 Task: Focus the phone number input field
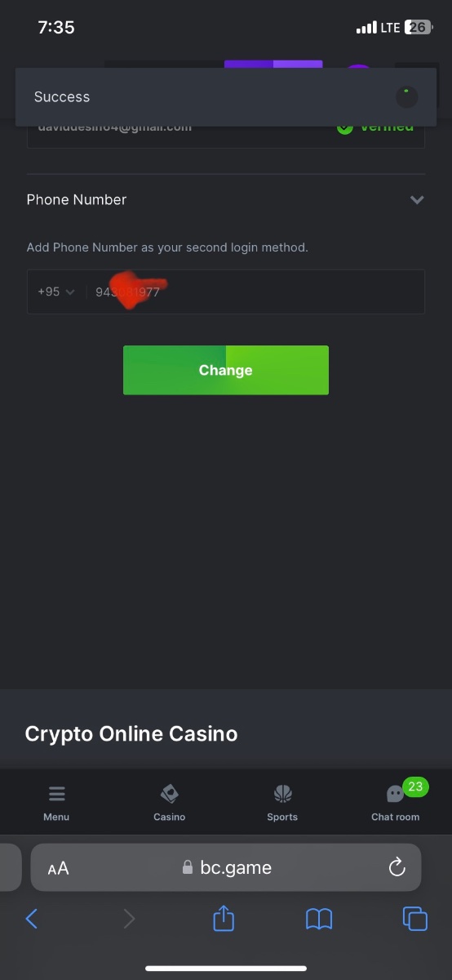click(x=255, y=292)
